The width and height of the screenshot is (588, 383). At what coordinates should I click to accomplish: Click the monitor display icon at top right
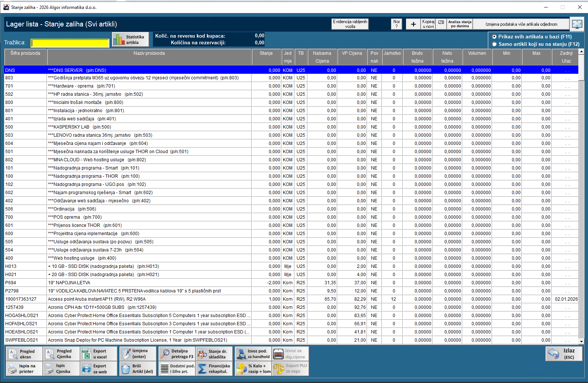[x=577, y=24]
